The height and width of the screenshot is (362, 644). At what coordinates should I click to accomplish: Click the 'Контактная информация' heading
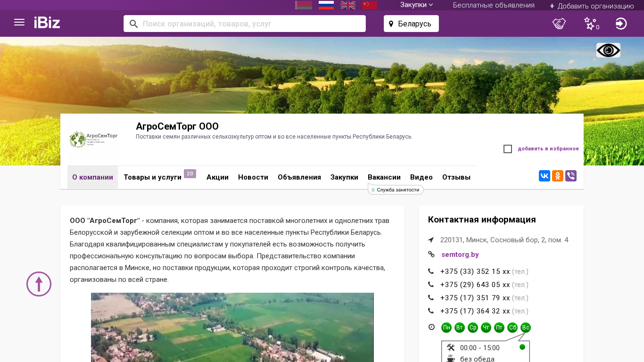pyautogui.click(x=482, y=220)
